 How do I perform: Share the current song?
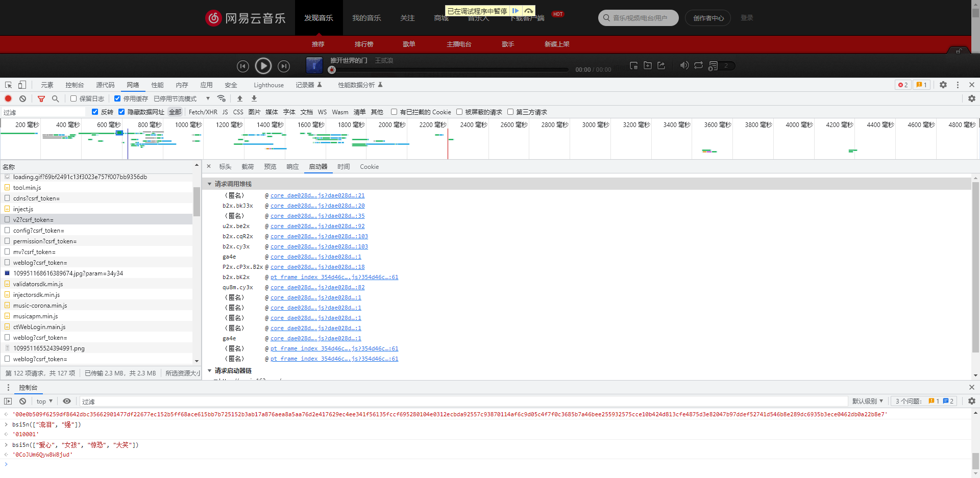point(661,65)
